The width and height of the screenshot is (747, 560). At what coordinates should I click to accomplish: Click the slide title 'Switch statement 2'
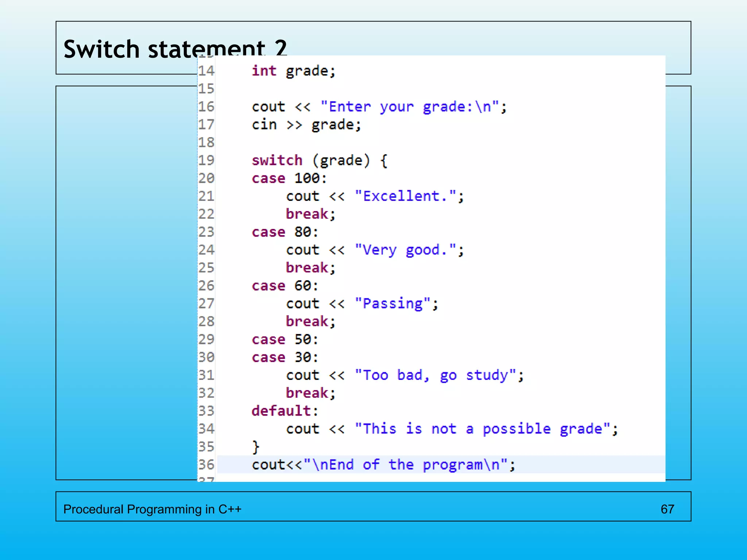click(x=175, y=49)
